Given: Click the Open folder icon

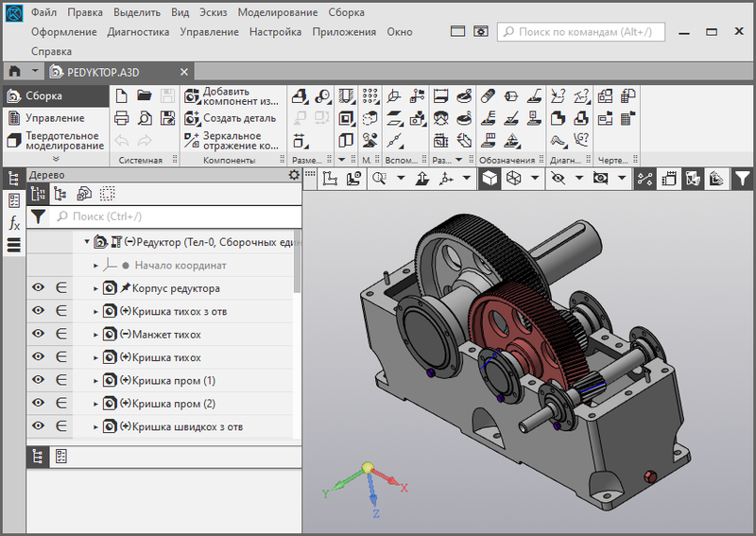Looking at the screenshot, I should click(145, 95).
